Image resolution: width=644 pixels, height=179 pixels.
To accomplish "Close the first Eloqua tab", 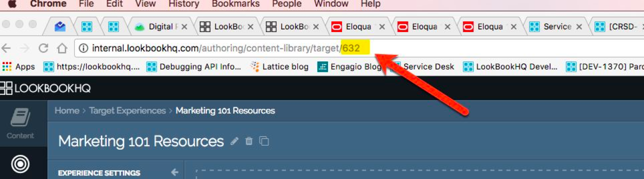I will click(x=382, y=26).
